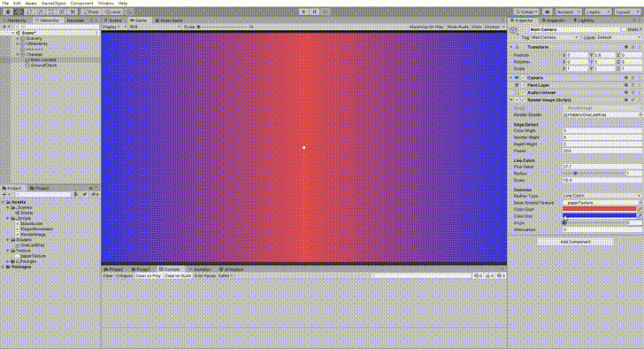Screen dimensions: 644x349
Task: Toggle Maximize On Play
Action: pos(425,27)
